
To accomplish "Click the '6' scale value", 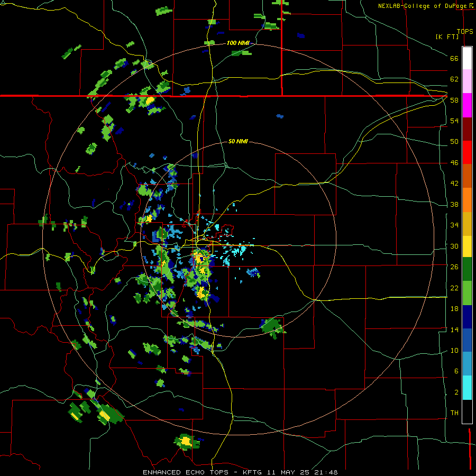I will click(x=456, y=371).
